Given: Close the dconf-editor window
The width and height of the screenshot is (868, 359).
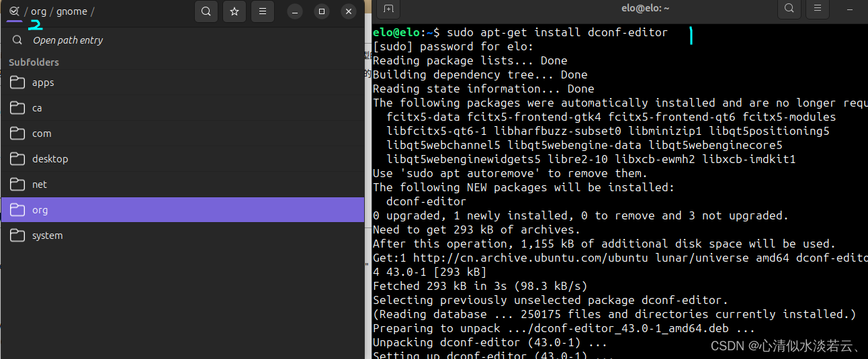Looking at the screenshot, I should [348, 11].
